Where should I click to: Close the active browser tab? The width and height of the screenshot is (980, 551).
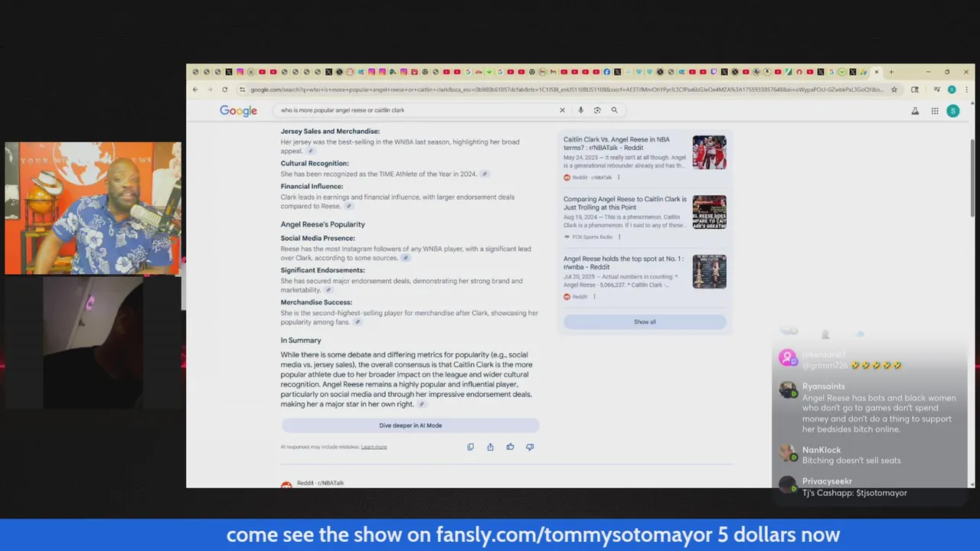tap(877, 72)
